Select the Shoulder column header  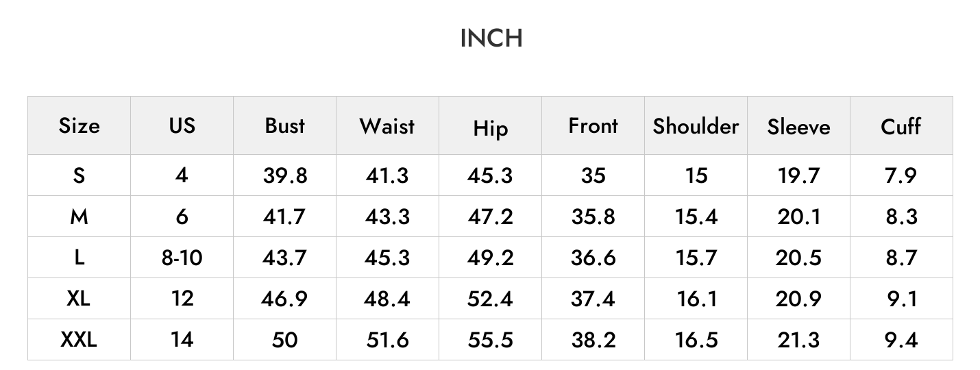tap(696, 125)
